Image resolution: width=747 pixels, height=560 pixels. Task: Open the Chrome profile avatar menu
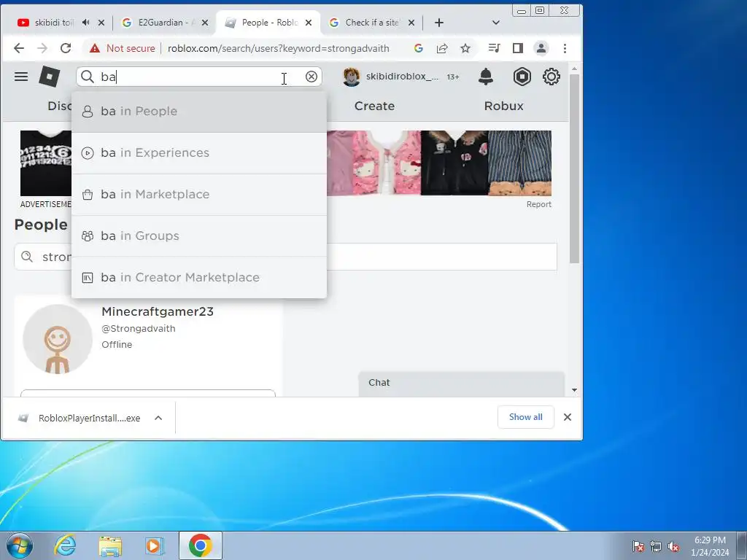point(541,48)
